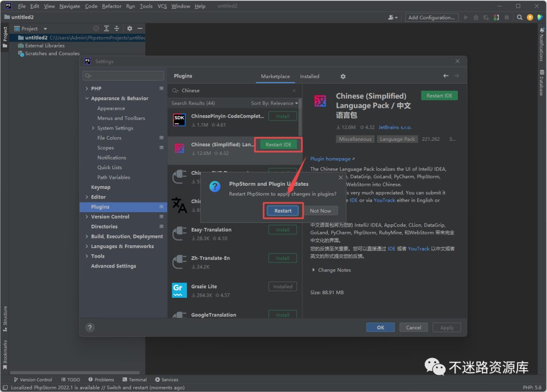The width and height of the screenshot is (547, 392).
Task: Open the JetBrains s.r.o. vendor link
Action: pyautogui.click(x=395, y=127)
